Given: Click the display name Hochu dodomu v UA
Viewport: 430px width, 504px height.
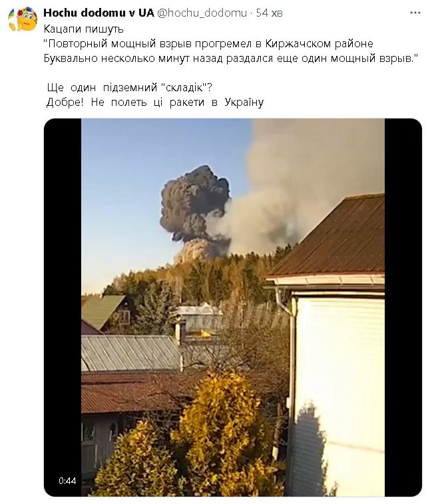Looking at the screenshot, I should click(99, 13).
